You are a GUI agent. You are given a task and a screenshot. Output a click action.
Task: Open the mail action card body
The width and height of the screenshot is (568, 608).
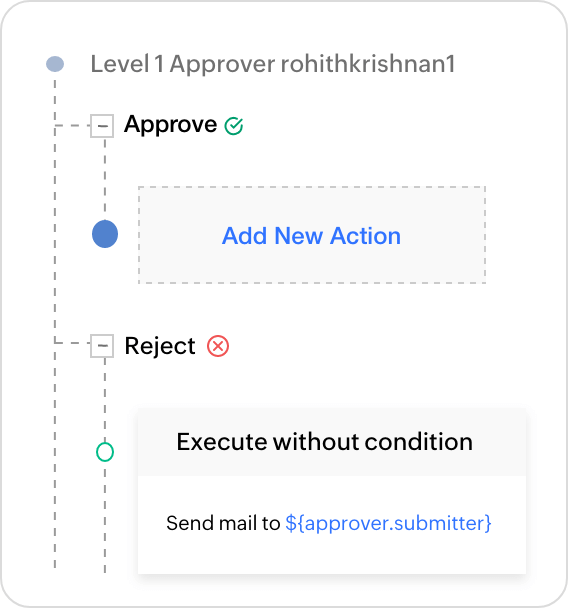click(x=332, y=525)
